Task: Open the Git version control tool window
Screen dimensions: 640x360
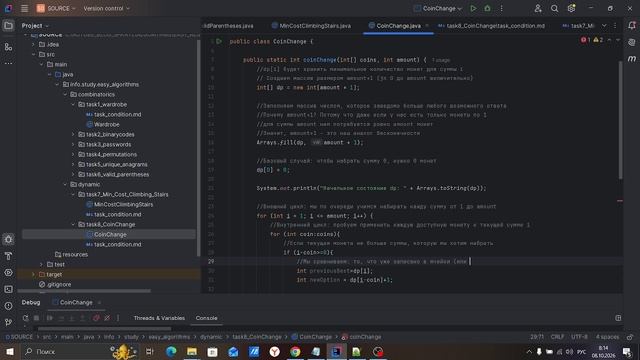Action: point(8,322)
